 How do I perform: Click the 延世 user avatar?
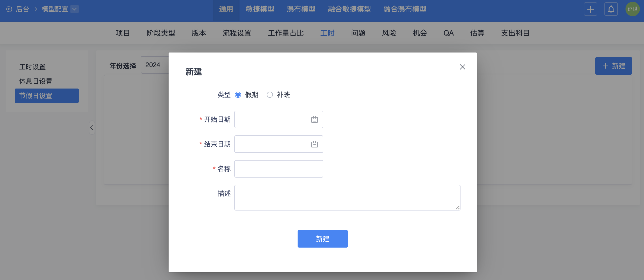[632, 9]
